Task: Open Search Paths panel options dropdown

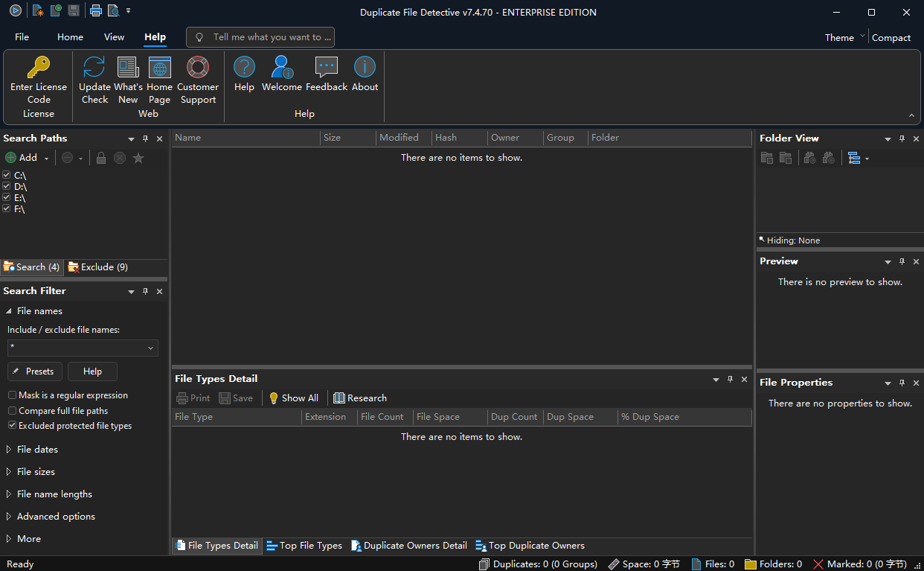Action: pyautogui.click(x=132, y=138)
